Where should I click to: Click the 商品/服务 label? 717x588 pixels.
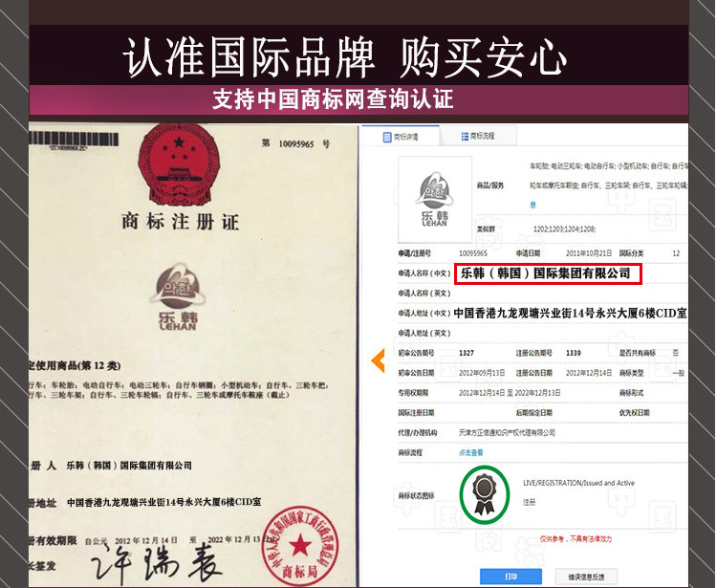coord(489,185)
